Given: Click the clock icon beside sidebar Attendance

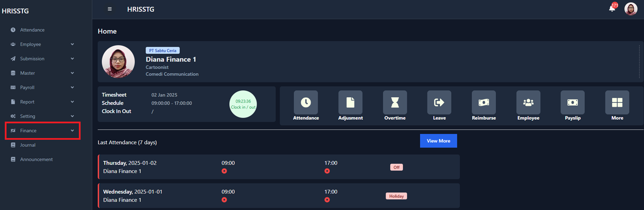Looking at the screenshot, I should click(x=13, y=30).
